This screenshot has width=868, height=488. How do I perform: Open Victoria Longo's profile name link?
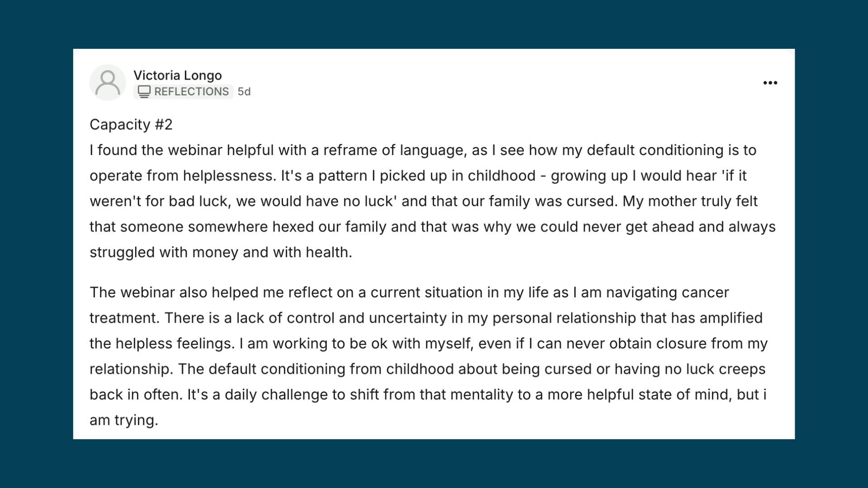click(x=178, y=75)
